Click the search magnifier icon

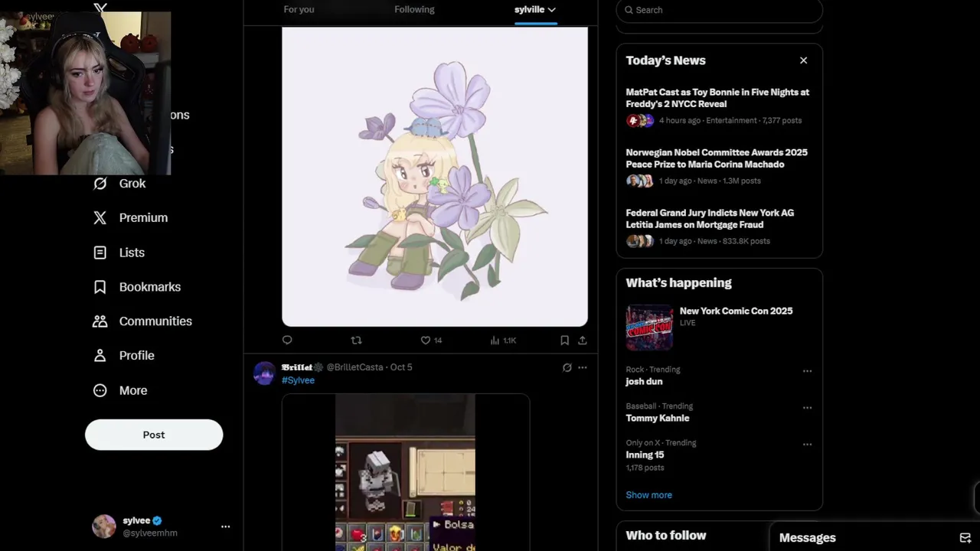(629, 10)
